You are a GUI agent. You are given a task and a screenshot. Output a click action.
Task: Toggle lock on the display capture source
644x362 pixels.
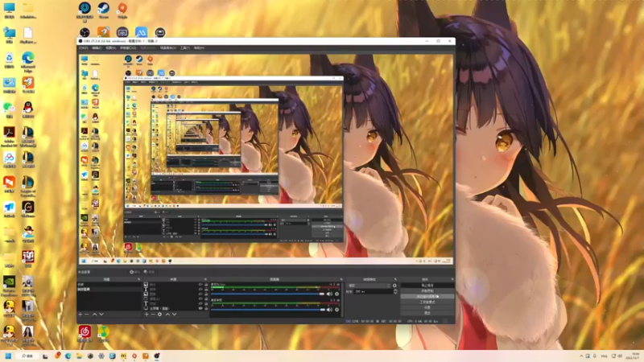(206, 308)
